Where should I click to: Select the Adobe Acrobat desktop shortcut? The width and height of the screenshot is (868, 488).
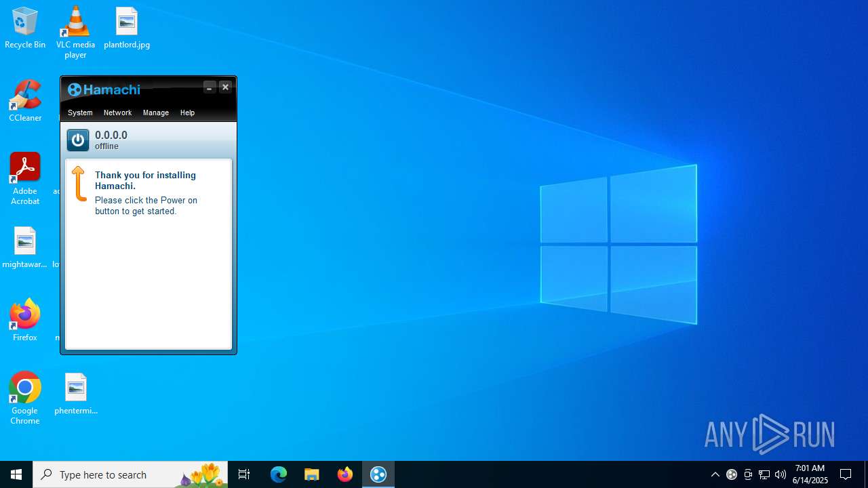click(x=25, y=179)
